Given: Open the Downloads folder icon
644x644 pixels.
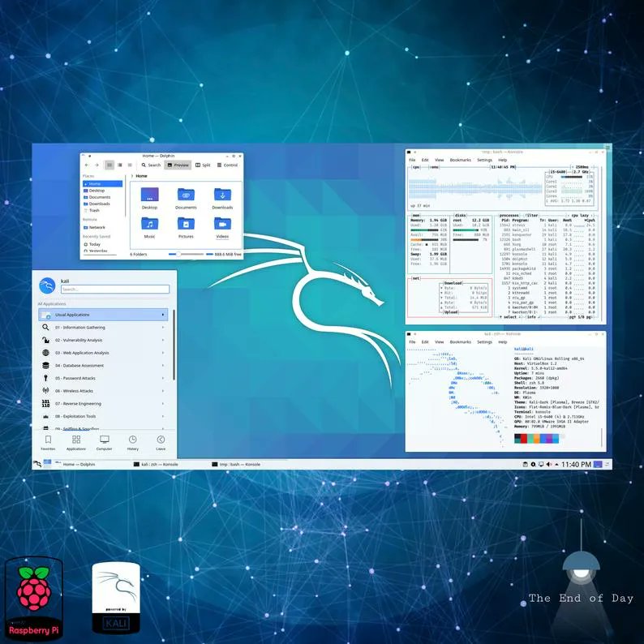Looking at the screenshot, I should click(222, 198).
